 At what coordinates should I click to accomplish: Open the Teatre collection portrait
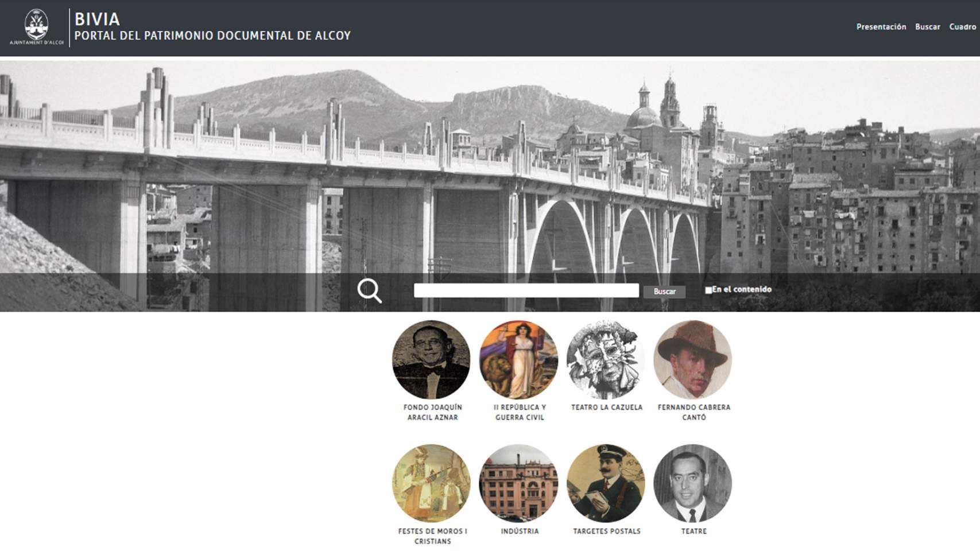coord(692,483)
